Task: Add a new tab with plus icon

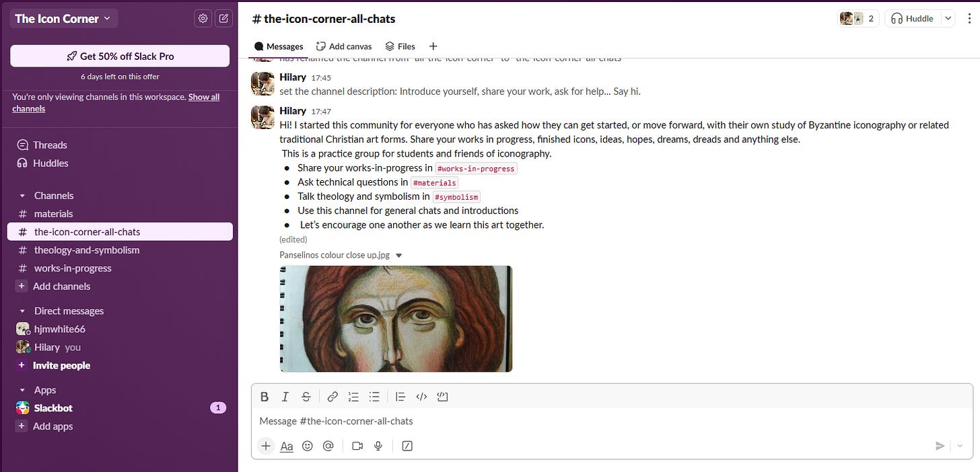Action: (x=433, y=46)
